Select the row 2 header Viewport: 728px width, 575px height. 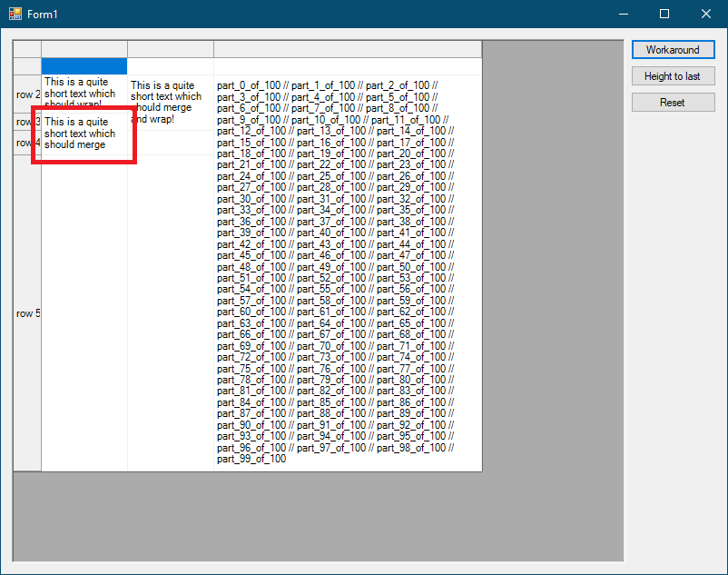coord(27,94)
